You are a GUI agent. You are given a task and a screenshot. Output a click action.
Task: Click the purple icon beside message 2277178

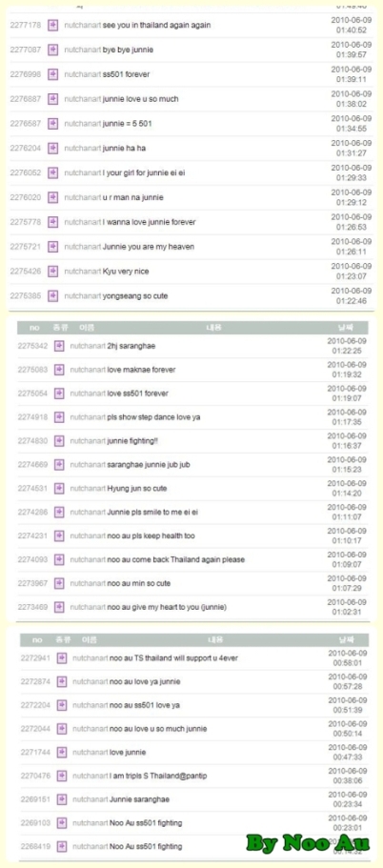(x=52, y=25)
